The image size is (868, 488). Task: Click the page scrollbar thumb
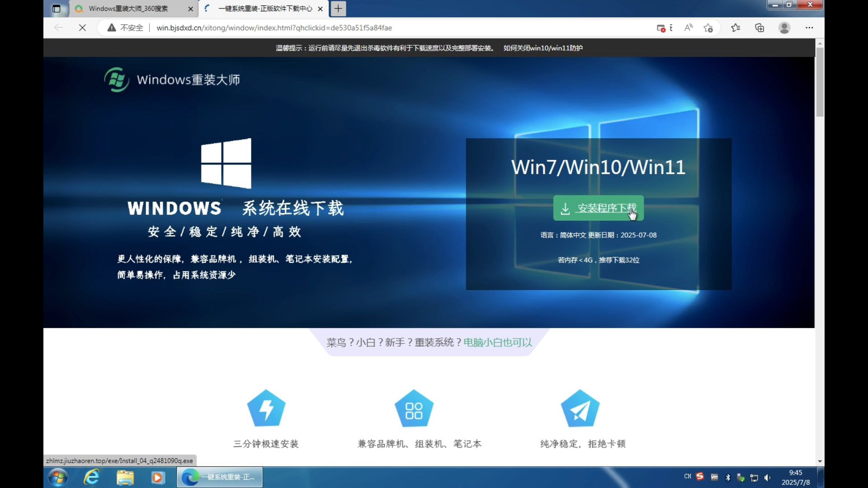tap(820, 81)
